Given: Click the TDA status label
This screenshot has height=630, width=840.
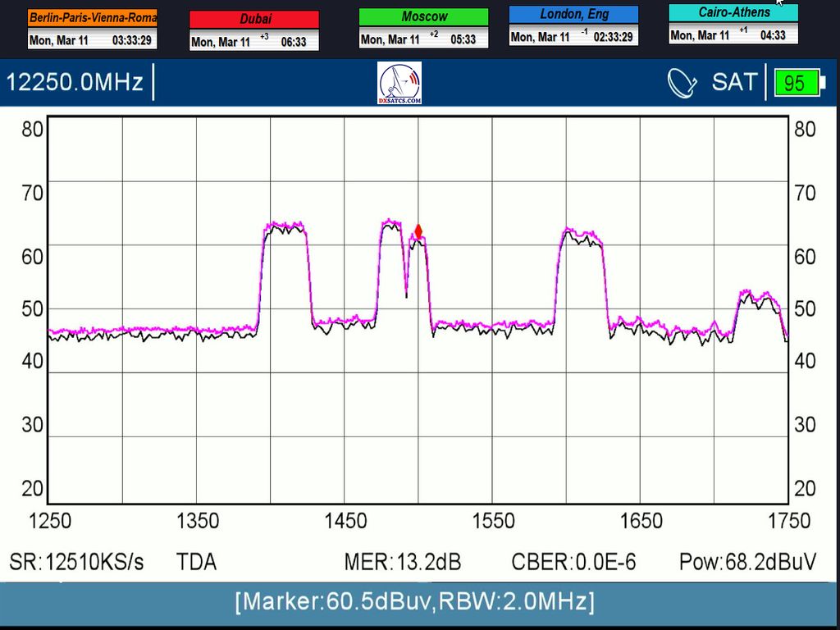Looking at the screenshot, I should (196, 562).
